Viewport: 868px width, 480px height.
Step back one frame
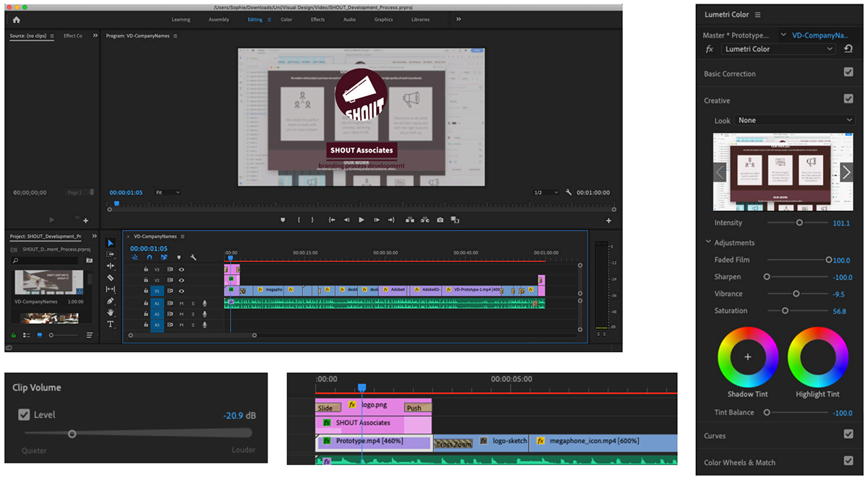click(x=346, y=220)
